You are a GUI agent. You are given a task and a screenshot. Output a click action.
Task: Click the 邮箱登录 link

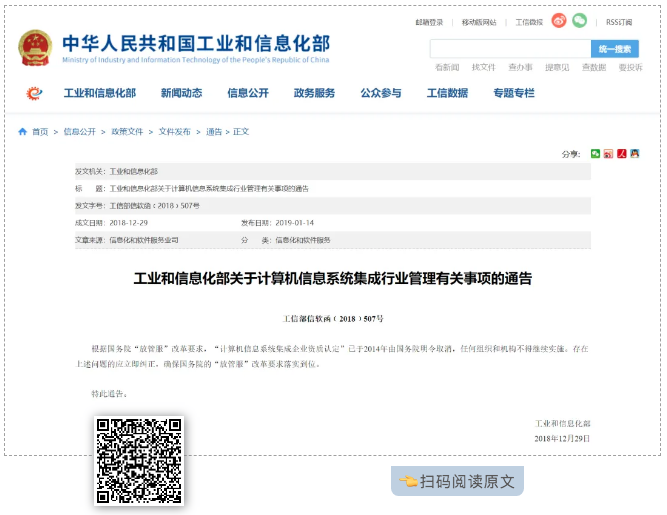click(x=429, y=22)
